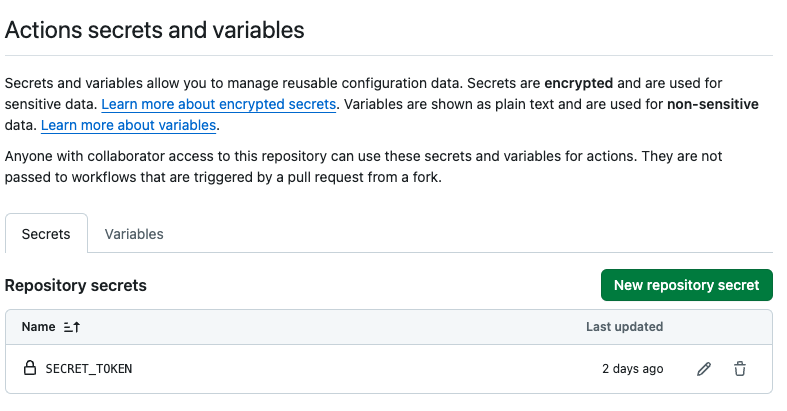Create a New repository secret
Viewport: 787px width, 411px height.
687,285
